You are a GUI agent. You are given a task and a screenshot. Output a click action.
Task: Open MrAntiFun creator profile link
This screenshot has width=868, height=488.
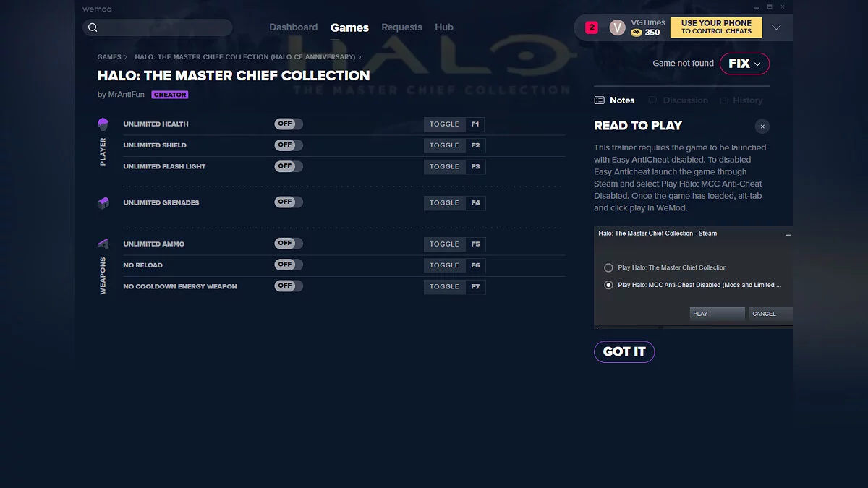point(127,95)
